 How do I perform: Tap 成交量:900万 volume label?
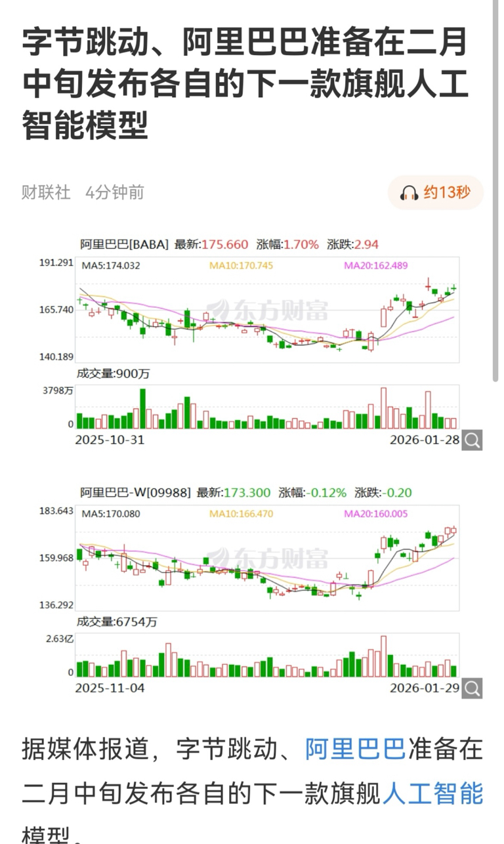(114, 373)
